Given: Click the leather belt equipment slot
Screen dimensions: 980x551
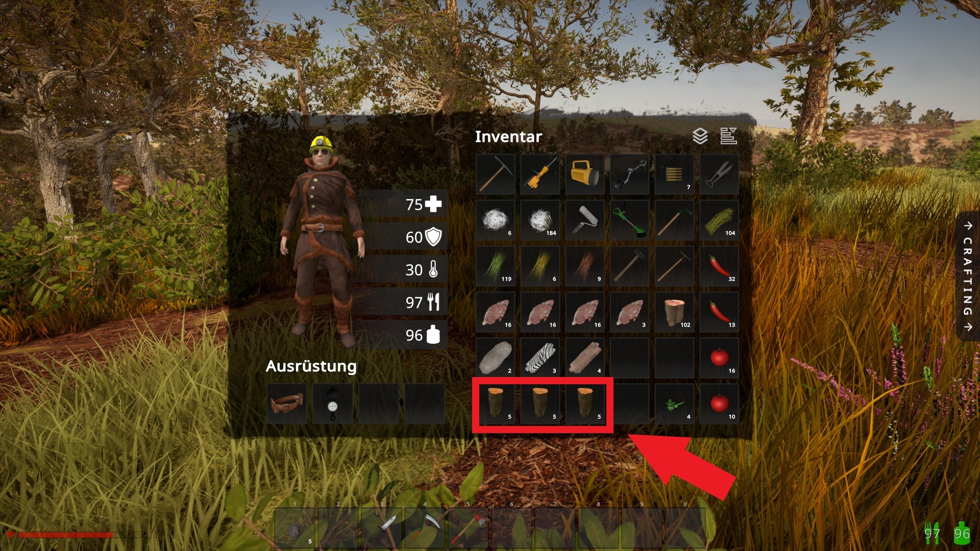Looking at the screenshot, I should [x=287, y=404].
